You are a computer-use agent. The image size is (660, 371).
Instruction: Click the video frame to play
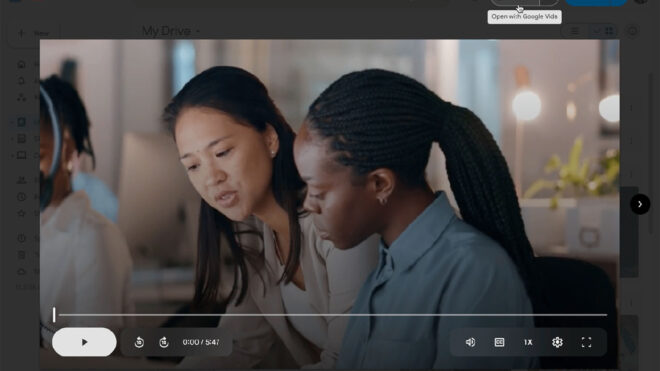tap(329, 177)
